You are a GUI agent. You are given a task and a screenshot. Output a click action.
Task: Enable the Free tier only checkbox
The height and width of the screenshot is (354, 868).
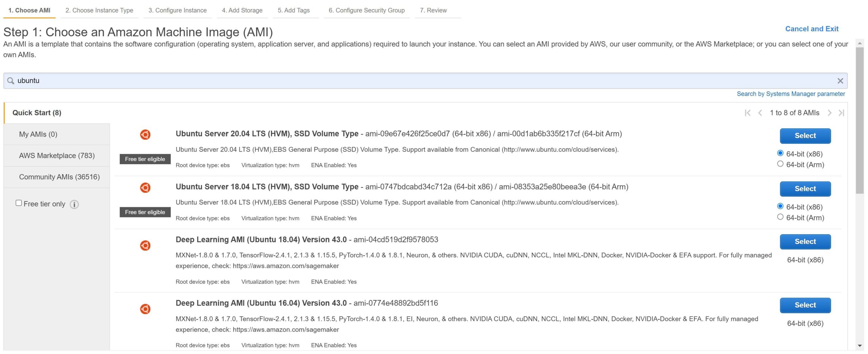tap(19, 203)
